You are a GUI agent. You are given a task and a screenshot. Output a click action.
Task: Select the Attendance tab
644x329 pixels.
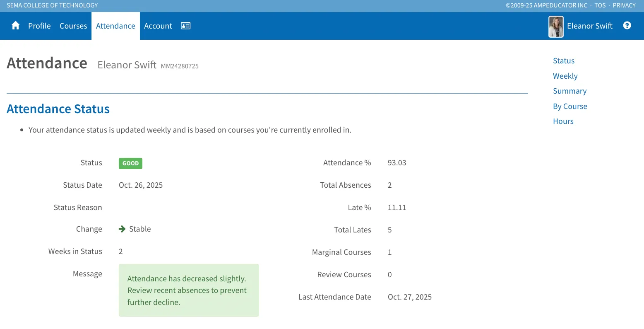pos(115,26)
